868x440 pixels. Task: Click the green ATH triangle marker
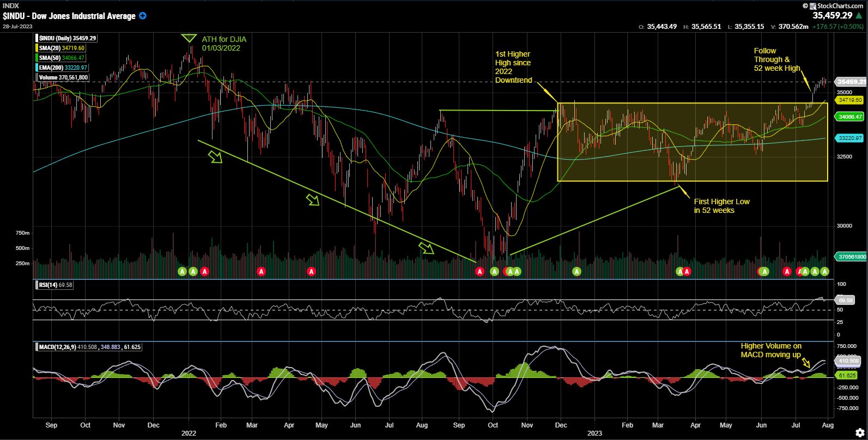[189, 38]
